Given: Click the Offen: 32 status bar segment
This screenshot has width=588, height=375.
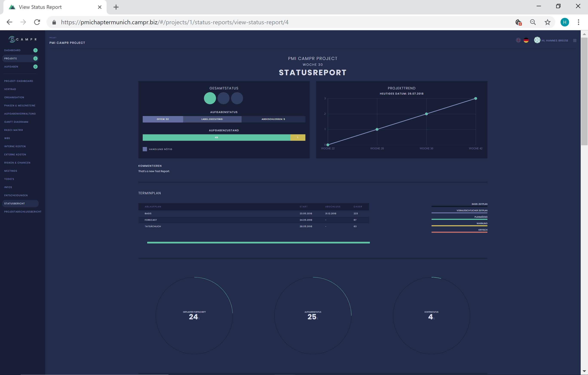Looking at the screenshot, I should 163,119.
